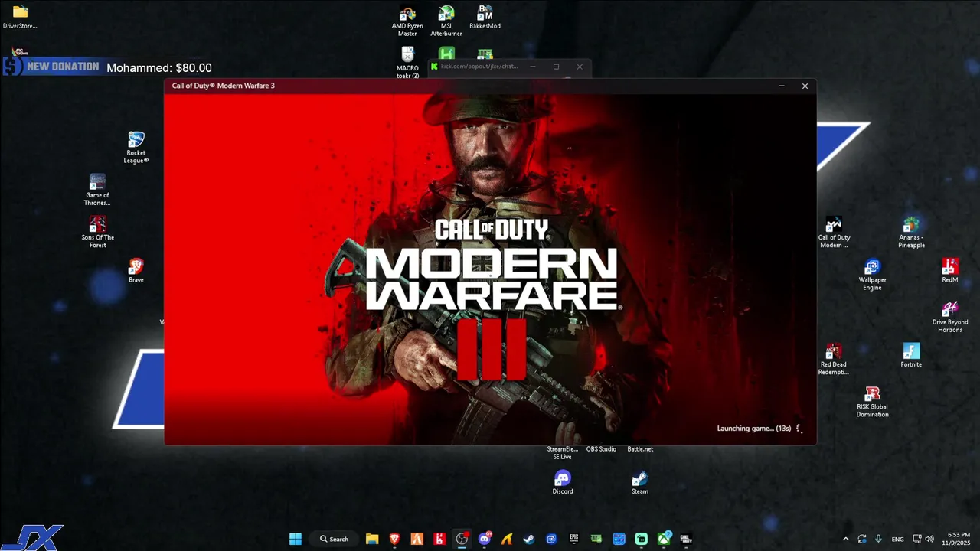Click the kick.com/popout chat window title

point(479,67)
